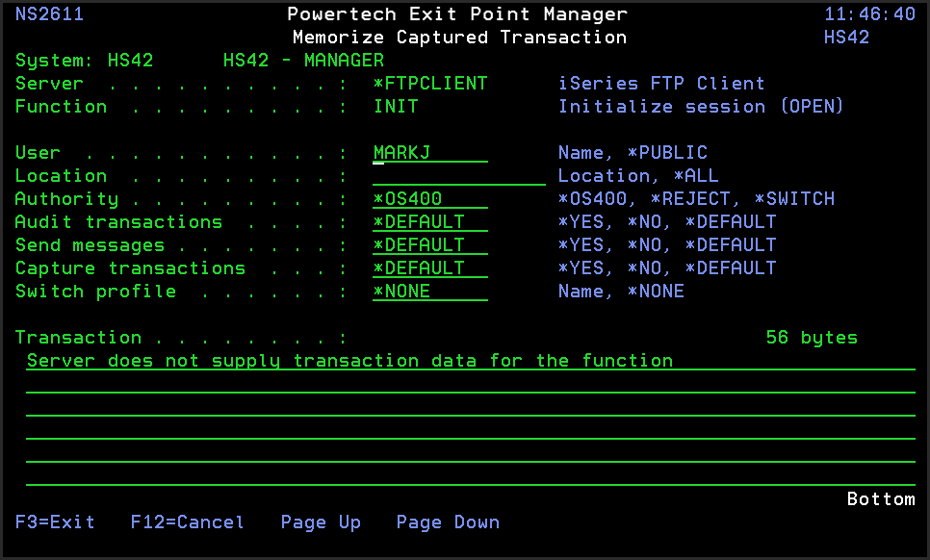
Task: Click the 'HS42 - MANAGER' system text
Action: coord(303,61)
